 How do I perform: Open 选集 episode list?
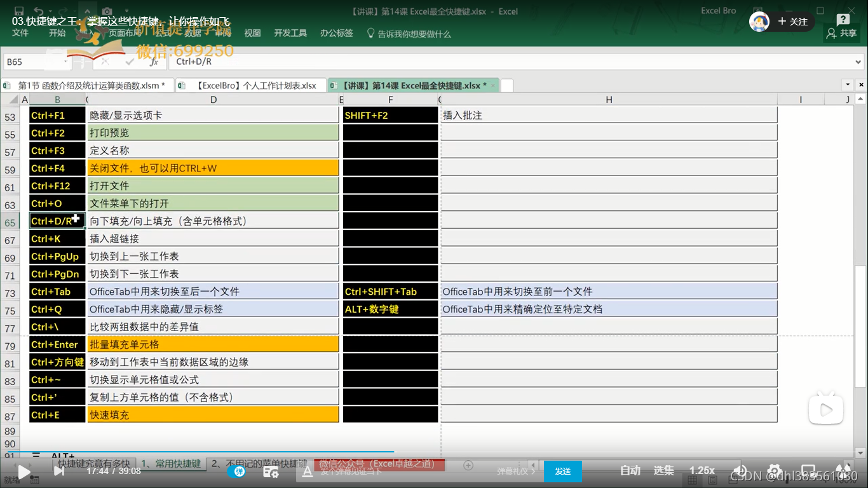click(x=664, y=471)
